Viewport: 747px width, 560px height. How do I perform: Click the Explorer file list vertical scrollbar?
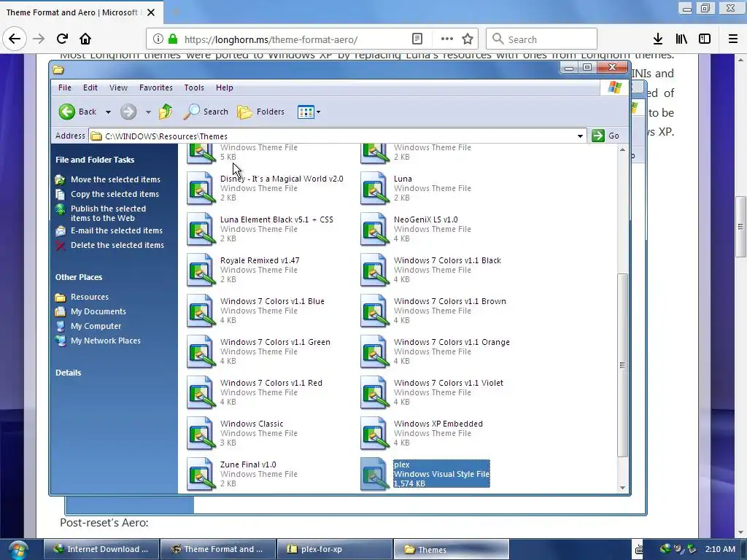[622, 365]
